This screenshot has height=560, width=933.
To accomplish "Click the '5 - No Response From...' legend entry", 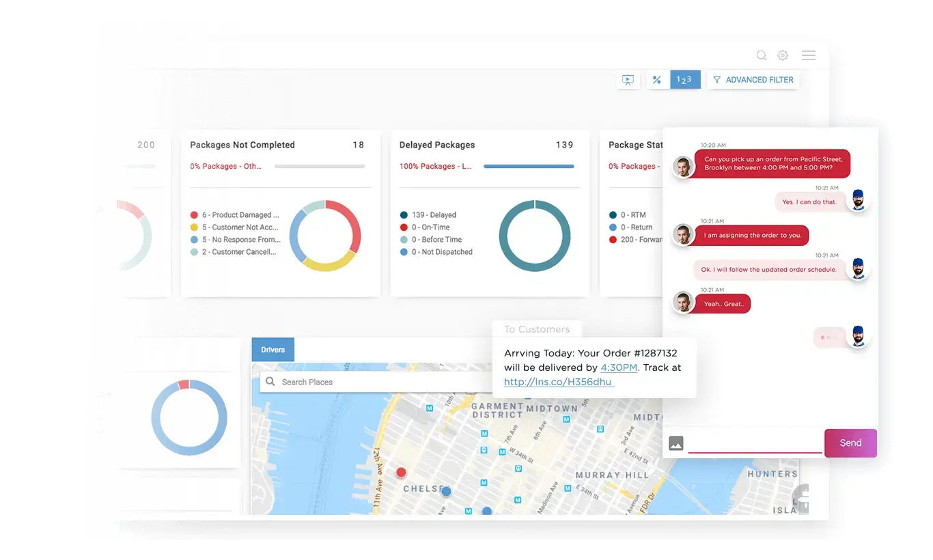I will point(236,239).
